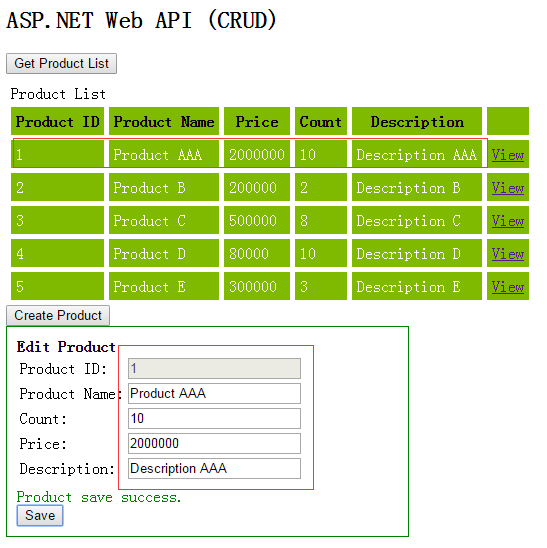Image resolution: width=547 pixels, height=548 pixels.
Task: Click the Create Product button
Action: pos(58,316)
